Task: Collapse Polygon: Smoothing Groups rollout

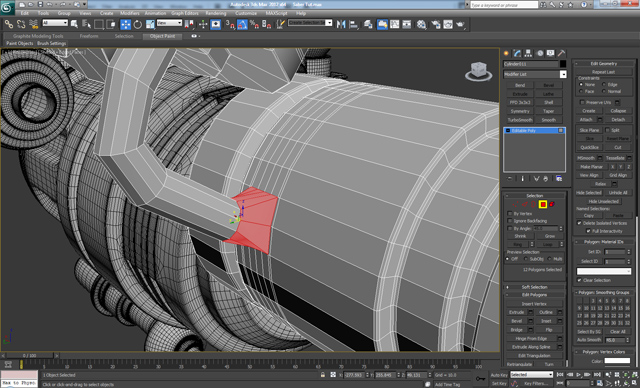Action: point(604,293)
